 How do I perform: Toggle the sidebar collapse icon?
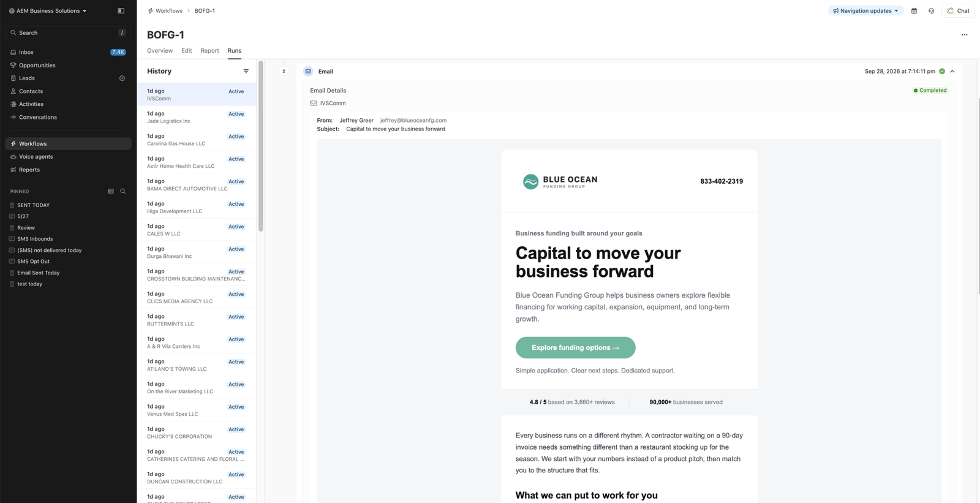pyautogui.click(x=121, y=10)
